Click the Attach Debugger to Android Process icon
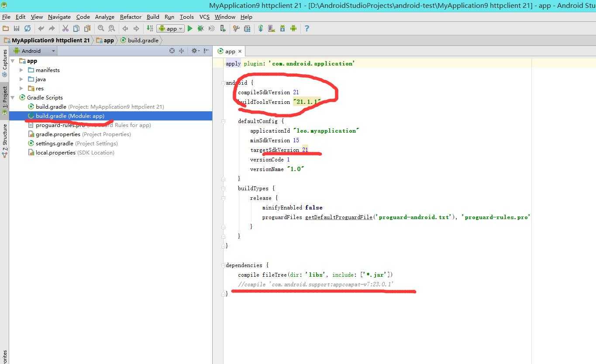This screenshot has width=596, height=364. 223,28
